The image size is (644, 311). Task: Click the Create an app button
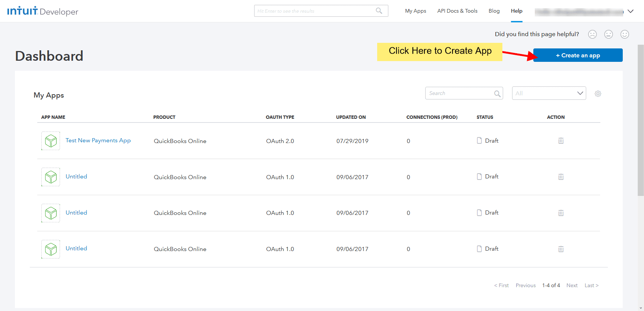(x=578, y=55)
